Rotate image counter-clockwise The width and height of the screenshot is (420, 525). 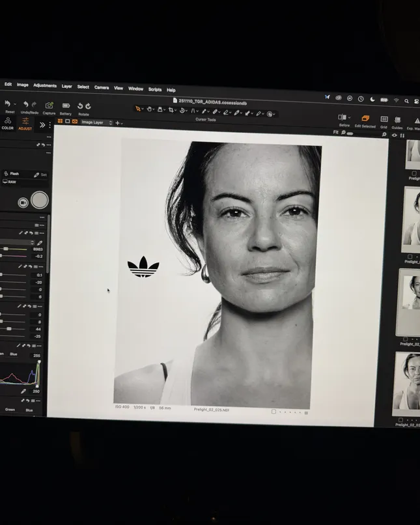80,106
